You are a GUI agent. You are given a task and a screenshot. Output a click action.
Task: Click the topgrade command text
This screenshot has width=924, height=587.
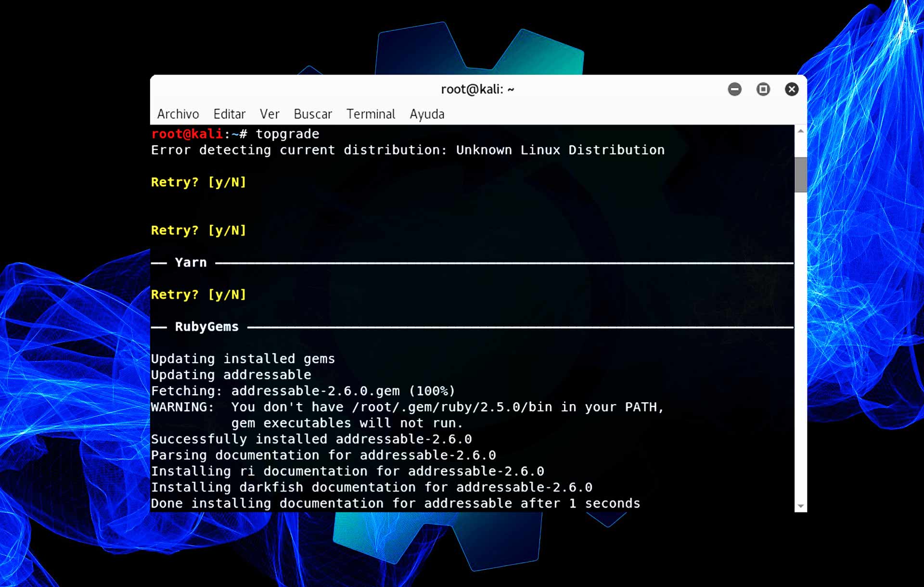tap(287, 134)
